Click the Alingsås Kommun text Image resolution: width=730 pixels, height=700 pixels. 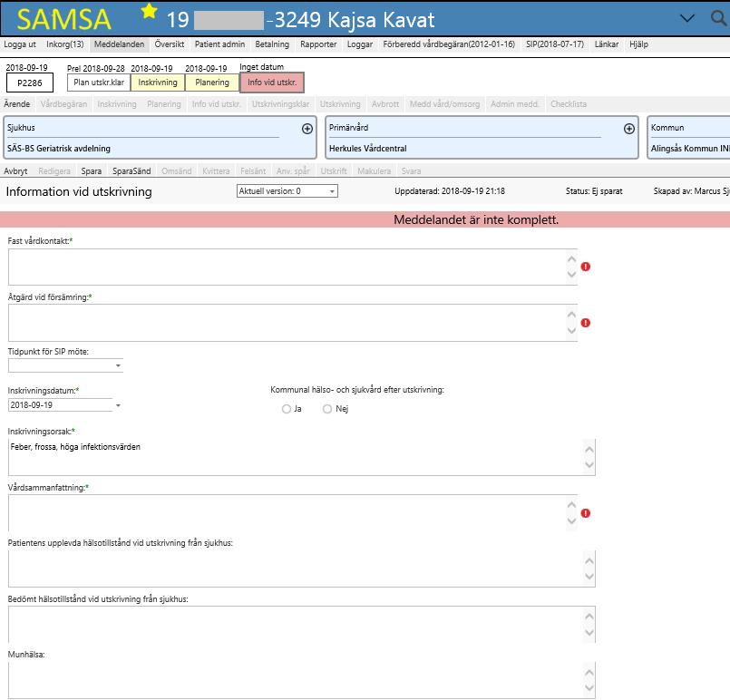[690, 149]
